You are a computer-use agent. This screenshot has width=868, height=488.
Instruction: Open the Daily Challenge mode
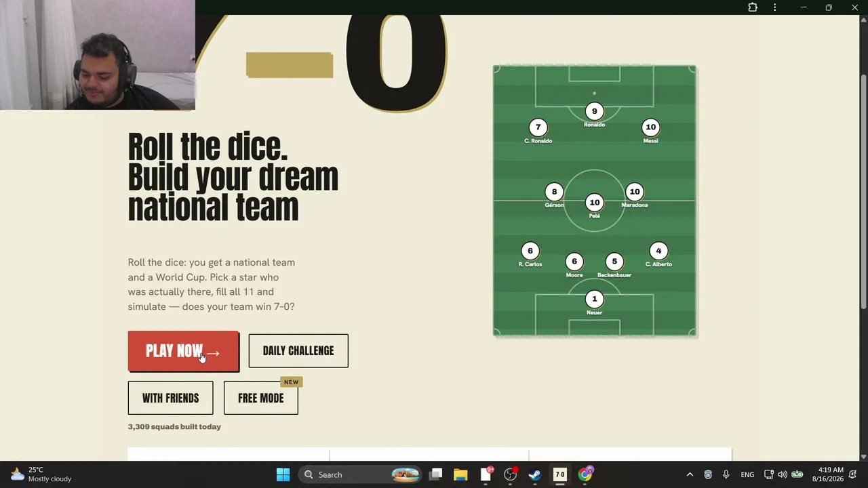coord(298,351)
